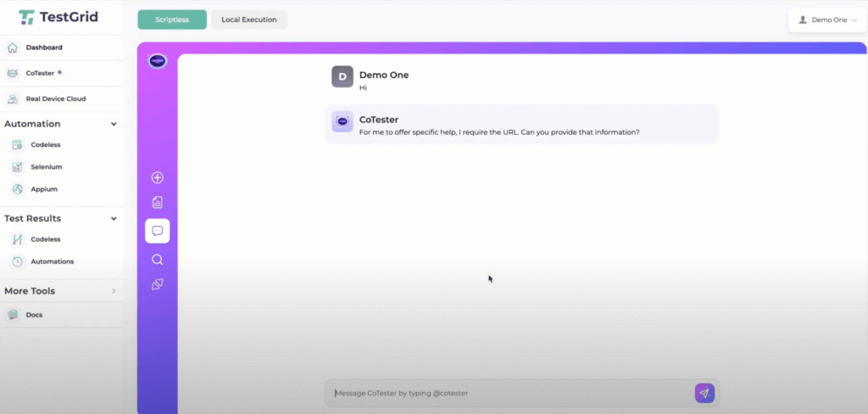Focus the Message CoTester input field
The width and height of the screenshot is (868, 414).
click(509, 393)
